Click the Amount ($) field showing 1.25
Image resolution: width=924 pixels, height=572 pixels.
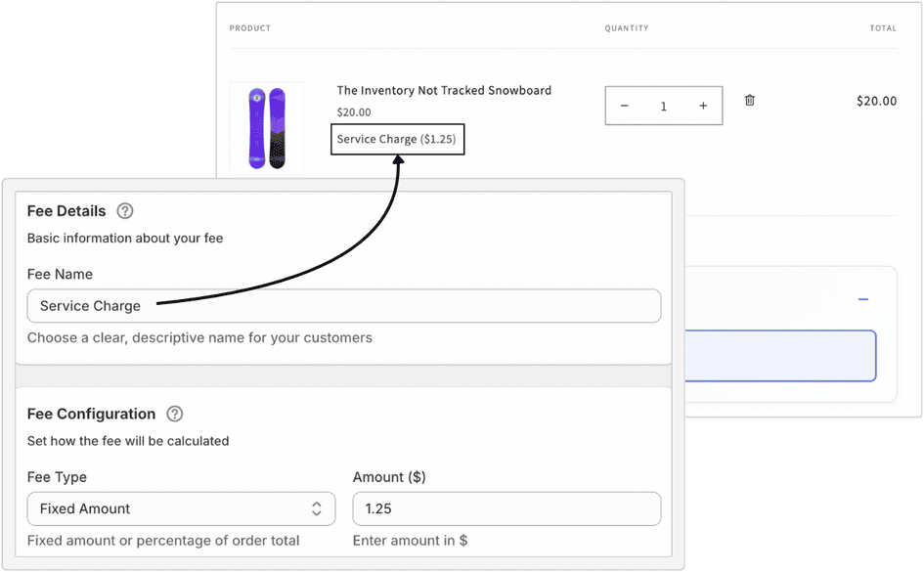tap(506, 508)
